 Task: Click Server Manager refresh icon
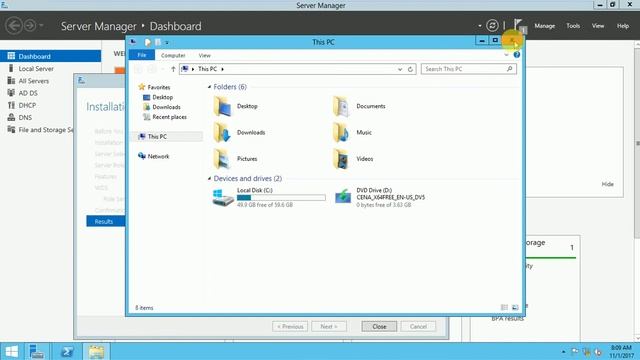pyautogui.click(x=492, y=26)
